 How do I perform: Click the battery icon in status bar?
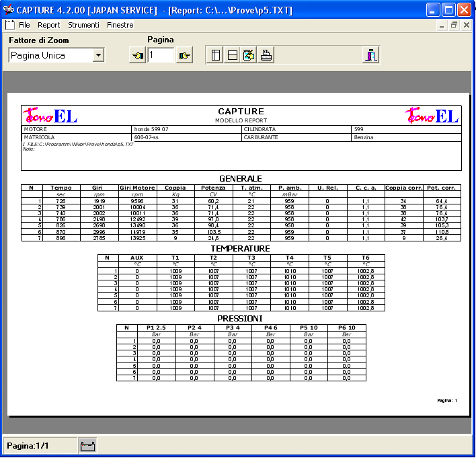click(87, 445)
